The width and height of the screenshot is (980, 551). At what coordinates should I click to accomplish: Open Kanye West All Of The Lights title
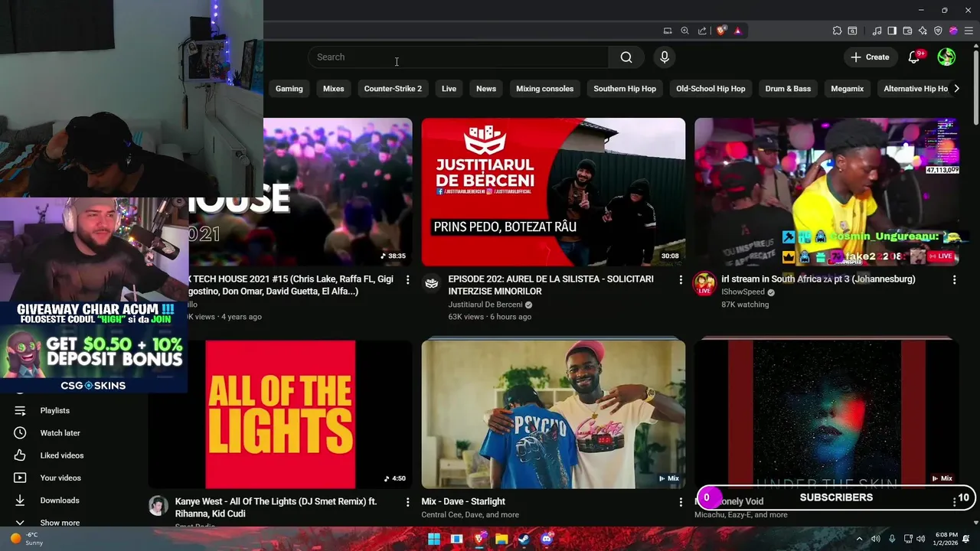pyautogui.click(x=276, y=507)
